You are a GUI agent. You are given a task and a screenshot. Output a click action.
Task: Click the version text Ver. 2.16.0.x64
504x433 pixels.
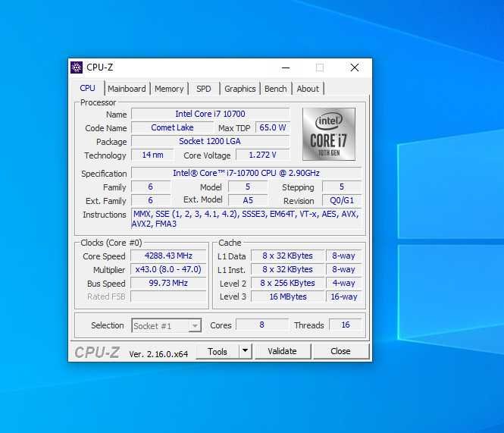158,354
